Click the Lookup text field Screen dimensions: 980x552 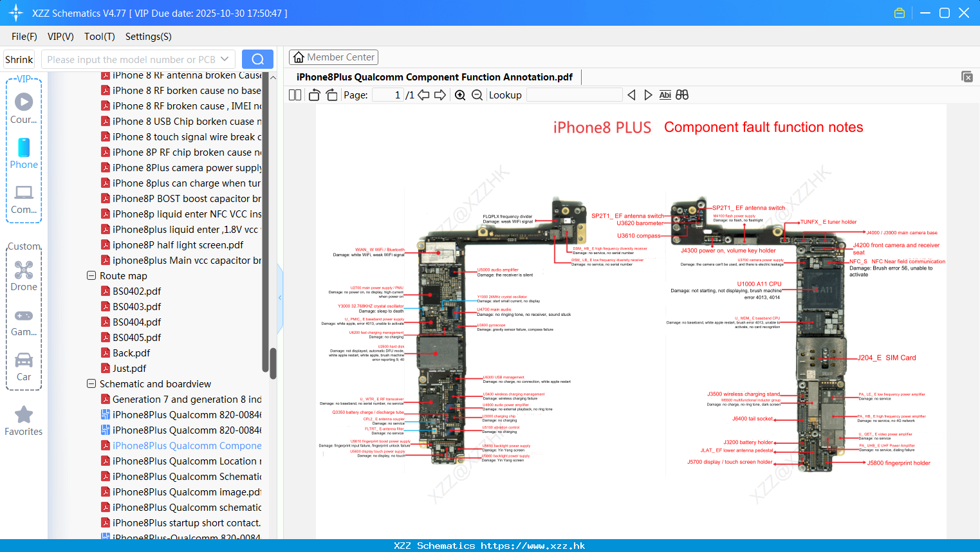click(574, 95)
